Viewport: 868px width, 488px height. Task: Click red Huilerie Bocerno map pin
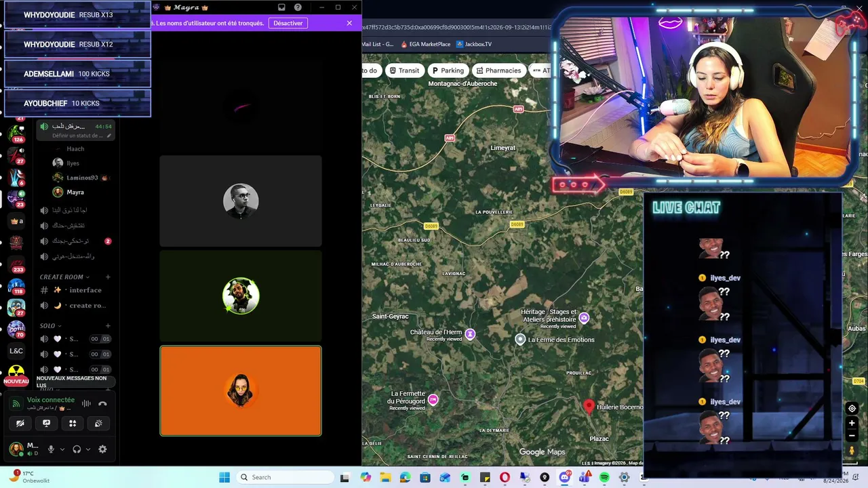(x=589, y=406)
